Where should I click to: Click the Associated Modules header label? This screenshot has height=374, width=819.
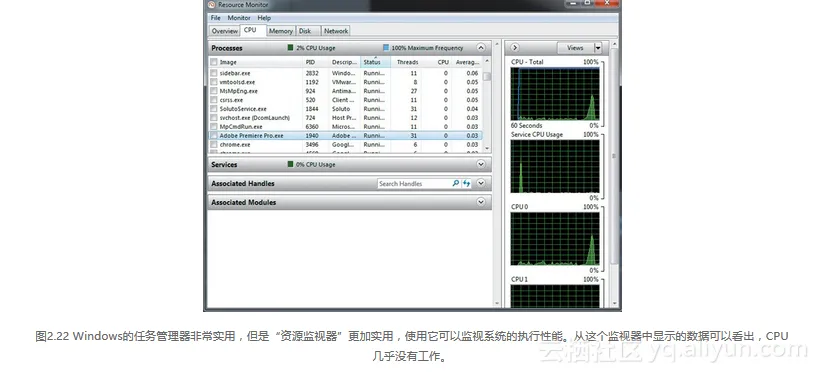coord(243,202)
